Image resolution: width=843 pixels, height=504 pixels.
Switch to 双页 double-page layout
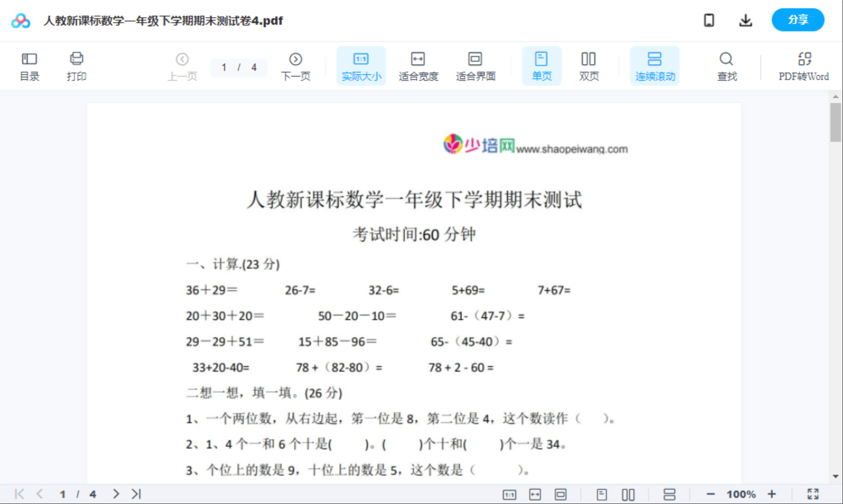(x=588, y=65)
